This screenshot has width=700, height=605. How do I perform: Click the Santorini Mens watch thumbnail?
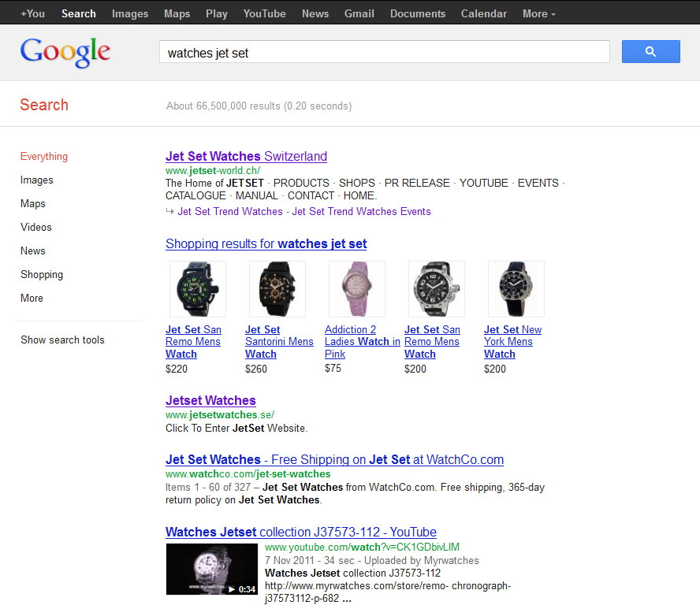click(277, 289)
